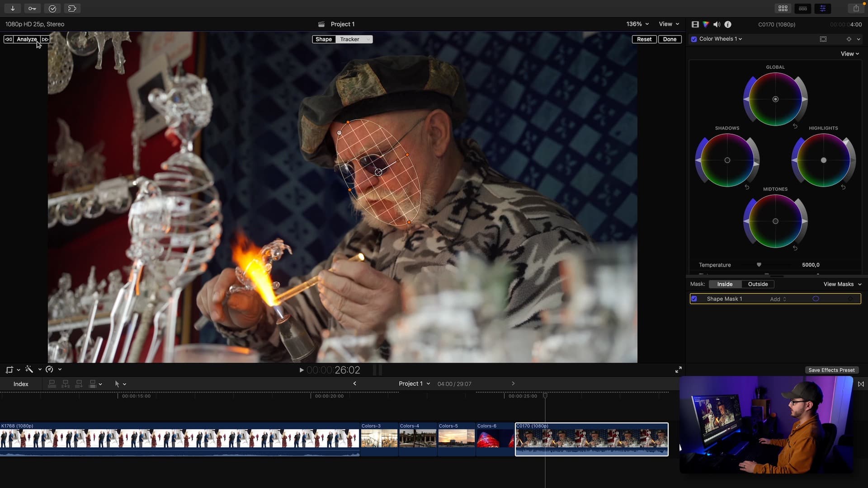Click the Temperature slider handle
The image size is (868, 488).
click(x=759, y=265)
